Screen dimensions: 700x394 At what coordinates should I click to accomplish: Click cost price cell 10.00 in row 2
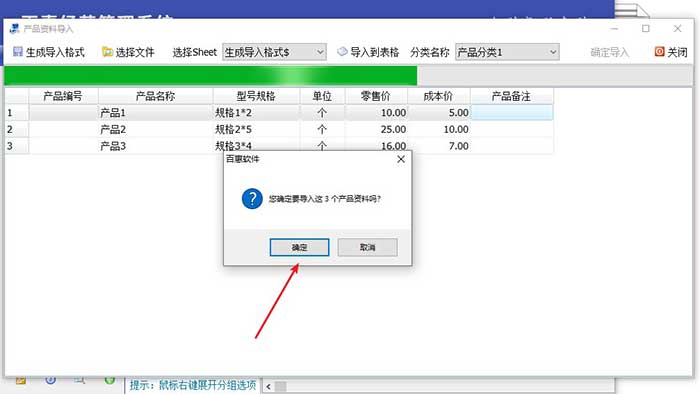(x=438, y=129)
